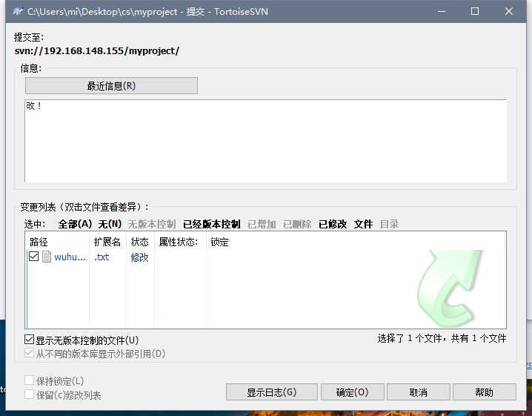
Task: Confirm commit with 确定(O) button
Action: tap(353, 392)
